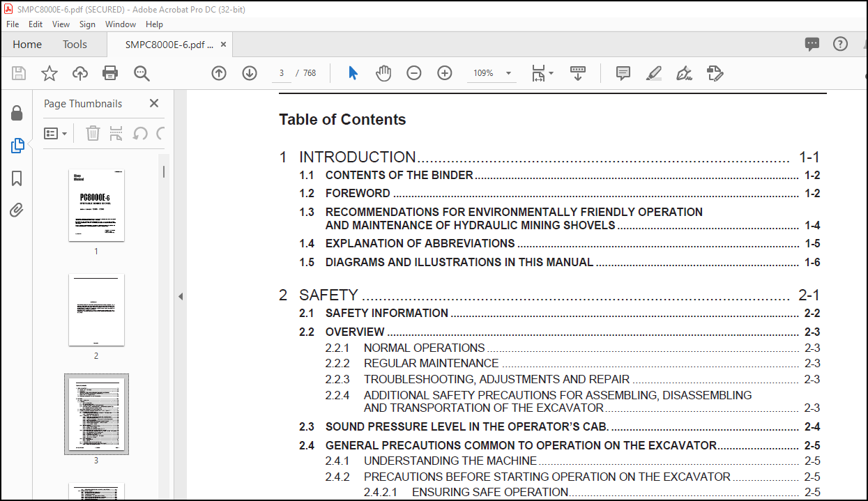The width and height of the screenshot is (868, 501).
Task: Click 2.4.1 UNDERSTANDING THE MACHINE line
Action: (x=572, y=461)
